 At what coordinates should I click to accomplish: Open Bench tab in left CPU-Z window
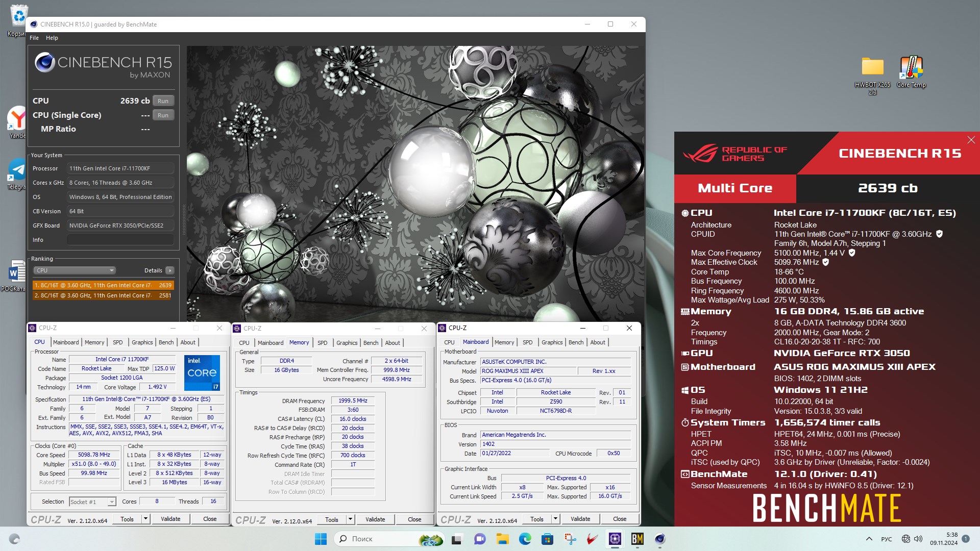pos(166,342)
